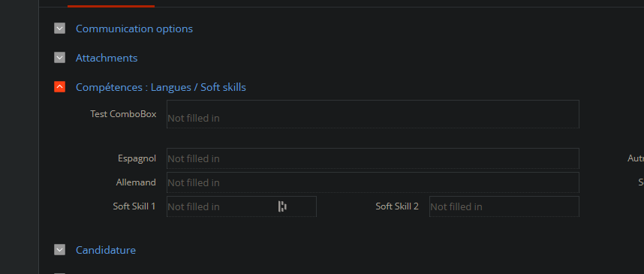This screenshot has height=274, width=644.
Task: Click the truncated label right of Espagnol field
Action: pos(636,158)
